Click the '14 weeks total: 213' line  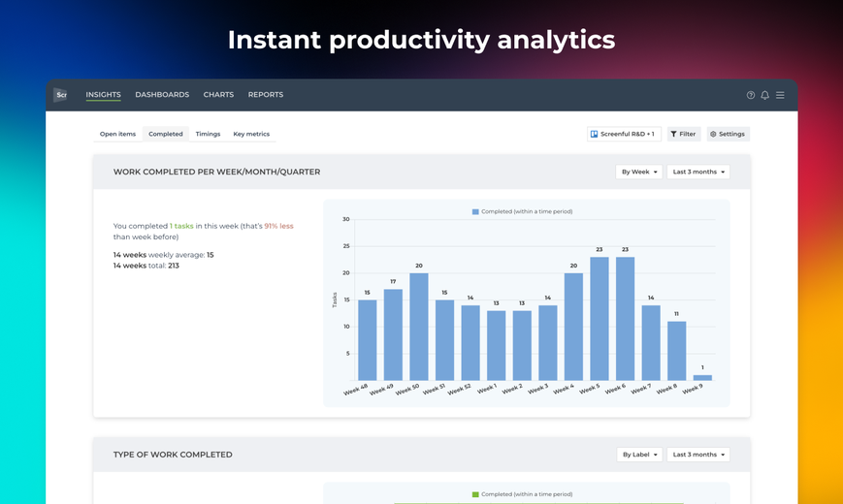tap(146, 266)
